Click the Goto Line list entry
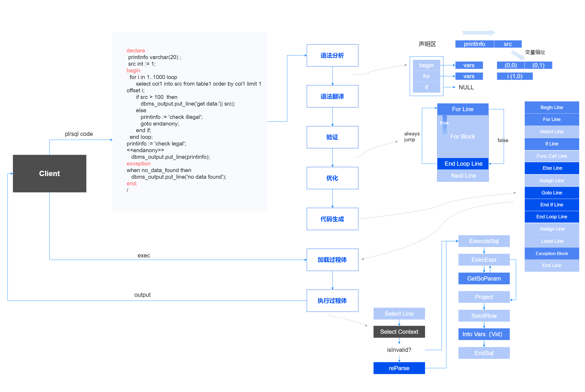Image resolution: width=585 pixels, height=392 pixels. [x=551, y=193]
